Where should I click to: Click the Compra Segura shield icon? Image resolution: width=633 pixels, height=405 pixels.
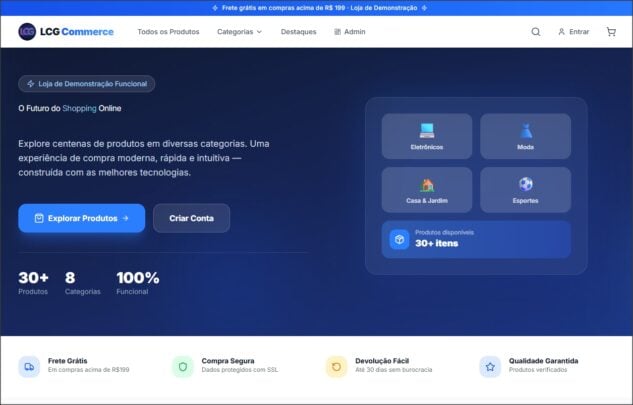point(182,366)
